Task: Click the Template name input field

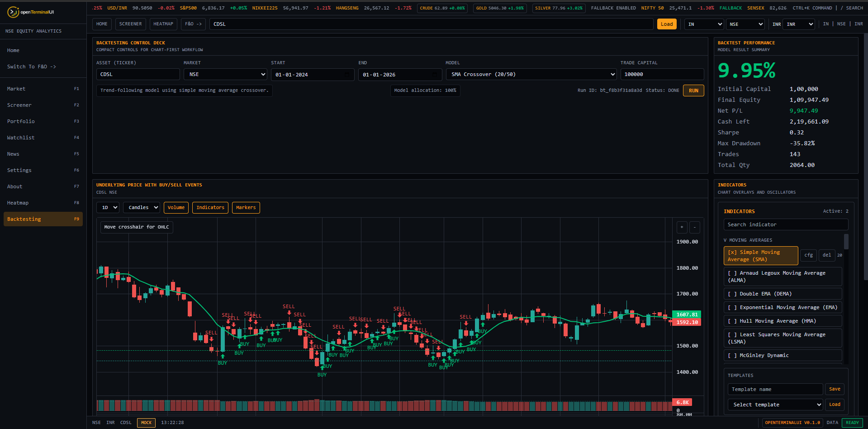Action: tap(775, 389)
